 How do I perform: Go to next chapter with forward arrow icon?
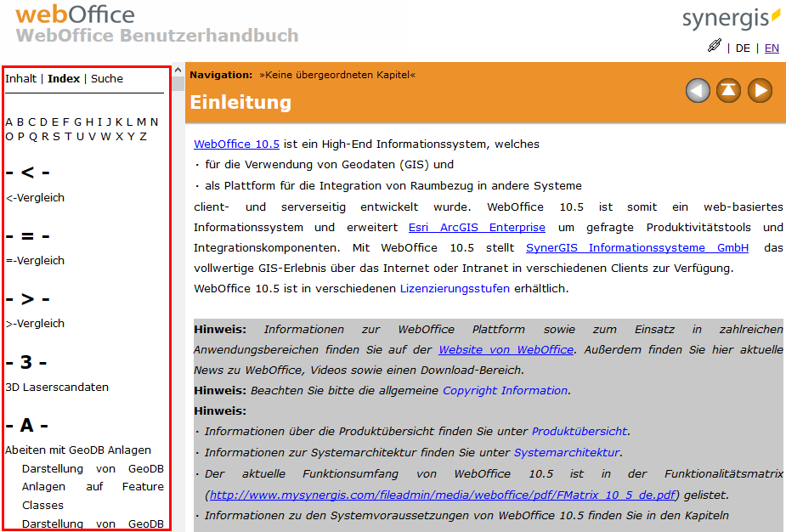[x=760, y=90]
